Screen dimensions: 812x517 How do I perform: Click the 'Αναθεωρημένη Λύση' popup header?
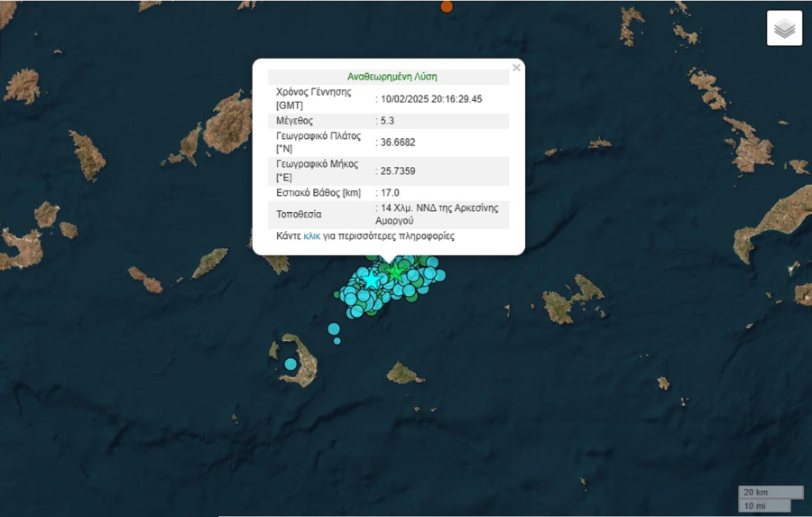(x=392, y=78)
